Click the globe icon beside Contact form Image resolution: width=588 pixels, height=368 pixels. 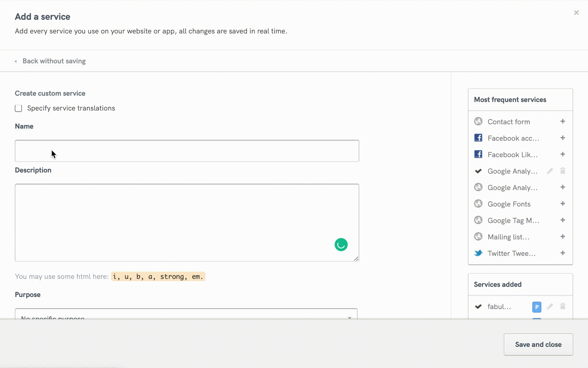(x=478, y=121)
